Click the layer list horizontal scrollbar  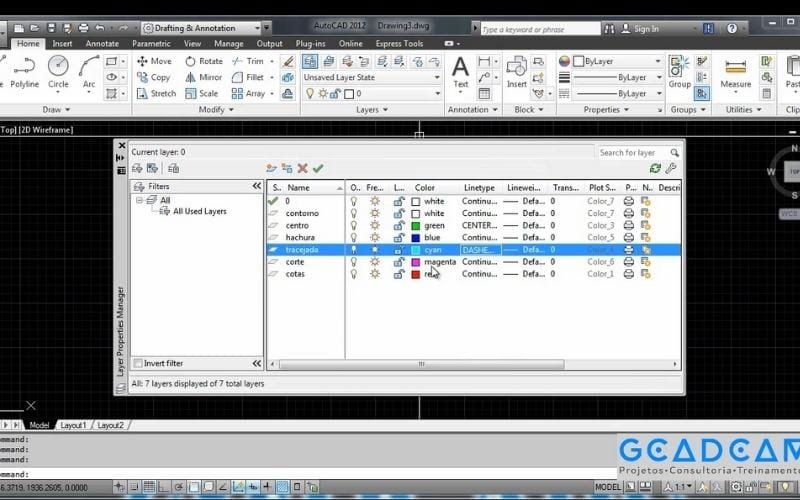421,364
